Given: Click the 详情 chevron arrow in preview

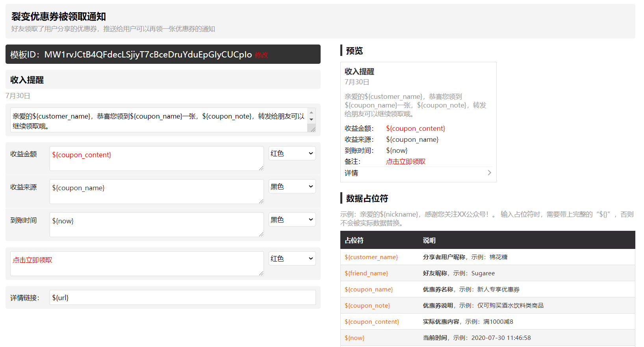Looking at the screenshot, I should (x=489, y=173).
